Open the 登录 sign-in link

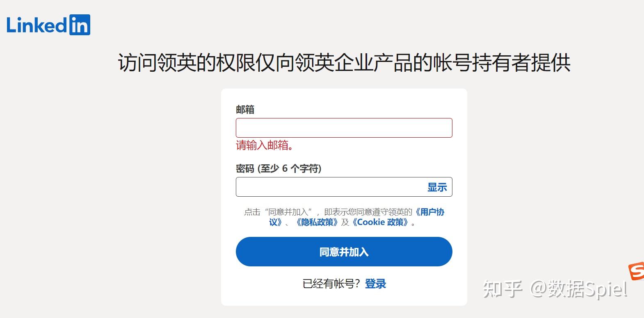375,283
